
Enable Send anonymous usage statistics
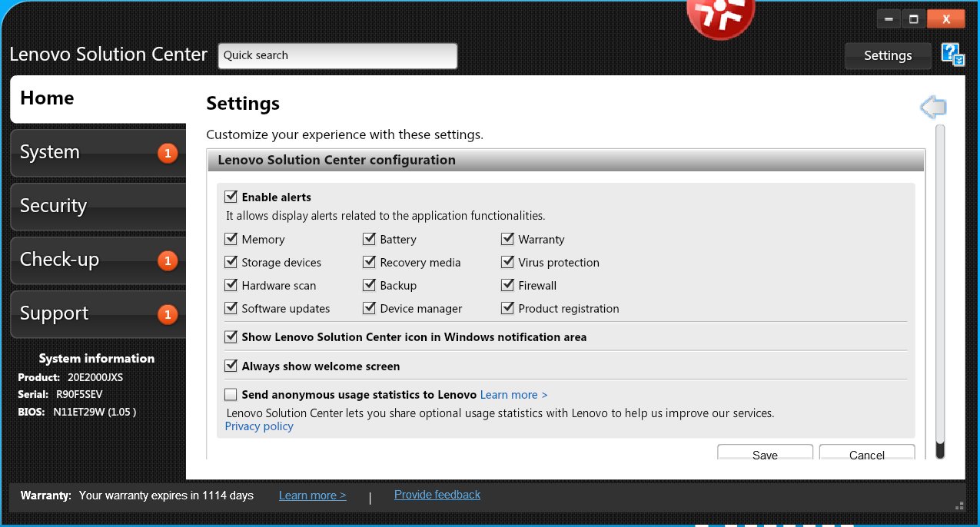(231, 395)
